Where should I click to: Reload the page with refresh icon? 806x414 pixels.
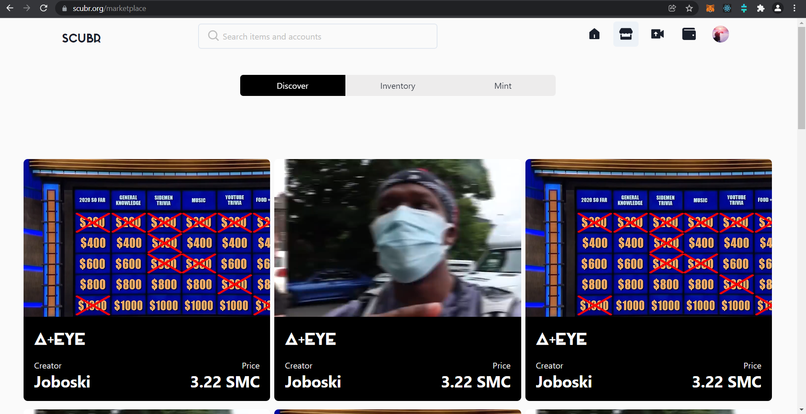[44, 8]
